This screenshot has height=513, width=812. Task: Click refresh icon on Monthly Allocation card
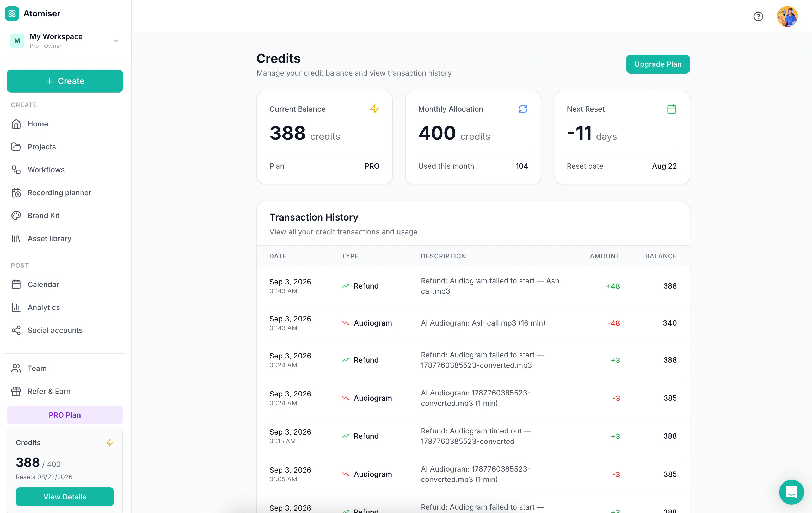coord(523,109)
